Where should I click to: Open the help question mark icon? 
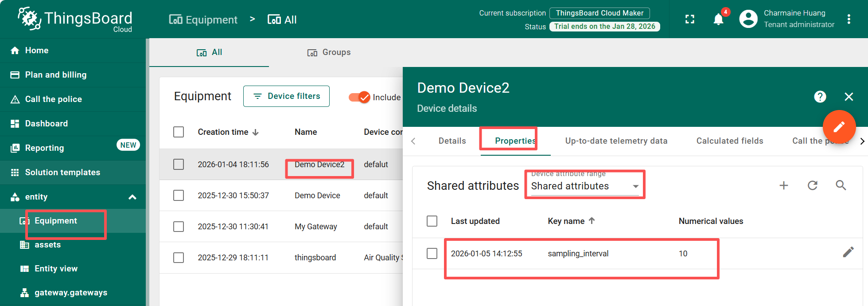820,97
